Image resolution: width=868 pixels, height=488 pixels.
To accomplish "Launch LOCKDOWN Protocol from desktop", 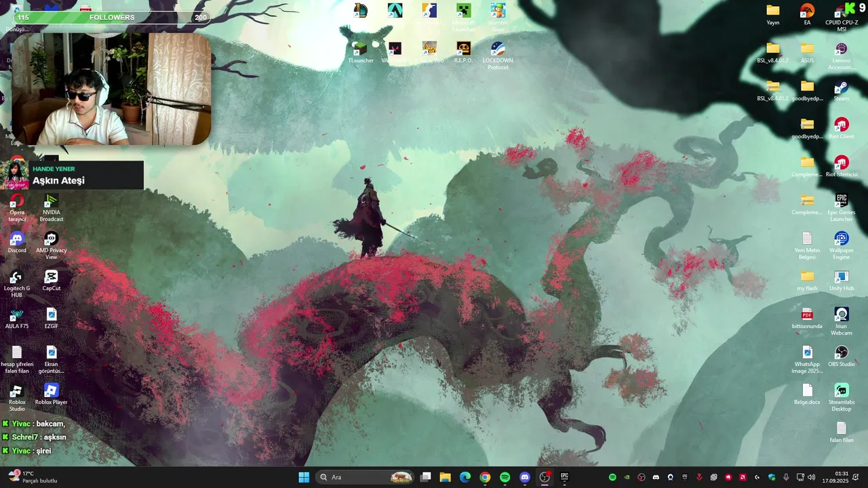I will point(498,56).
